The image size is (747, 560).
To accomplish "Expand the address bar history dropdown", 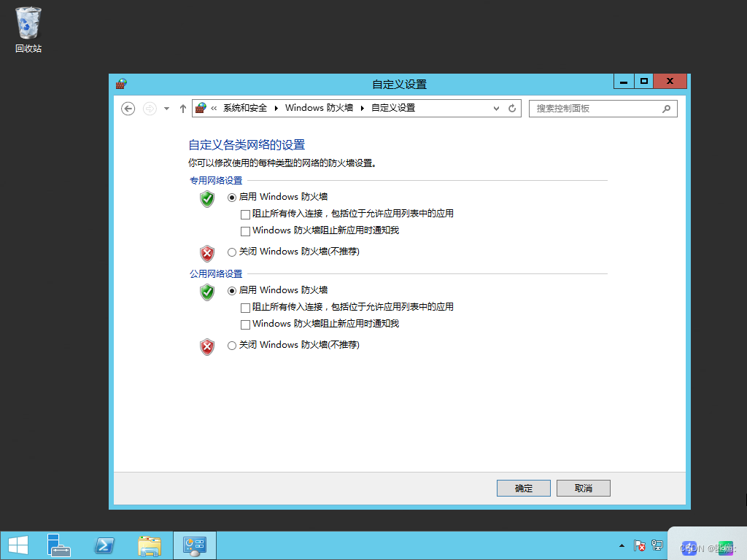I will 496,109.
